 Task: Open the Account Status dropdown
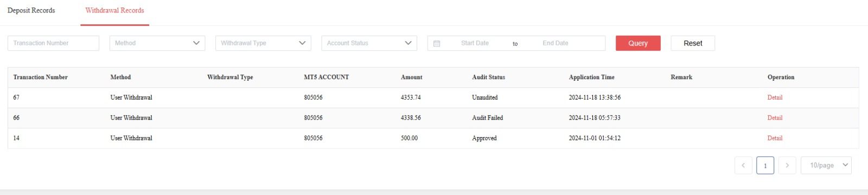[x=369, y=43]
